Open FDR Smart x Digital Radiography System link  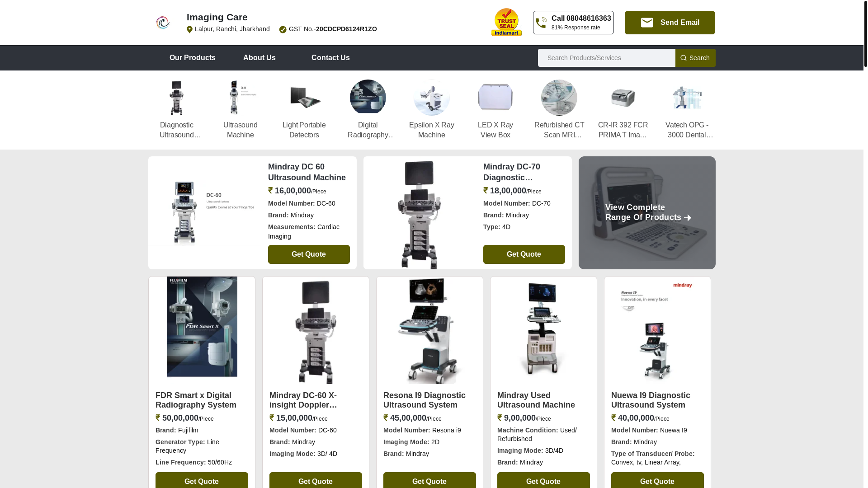coord(196,400)
